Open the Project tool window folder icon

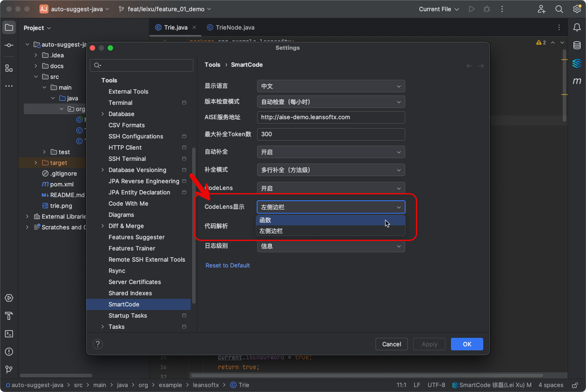[9, 27]
